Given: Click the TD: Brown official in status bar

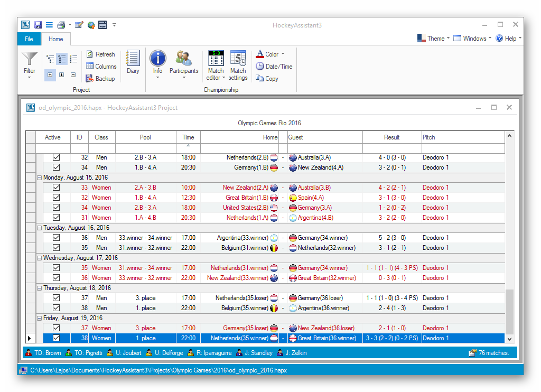Looking at the screenshot, I should pyautogui.click(x=44, y=353).
